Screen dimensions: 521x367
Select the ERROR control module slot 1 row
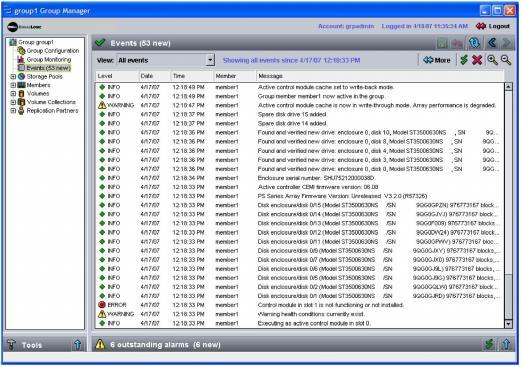(x=300, y=305)
